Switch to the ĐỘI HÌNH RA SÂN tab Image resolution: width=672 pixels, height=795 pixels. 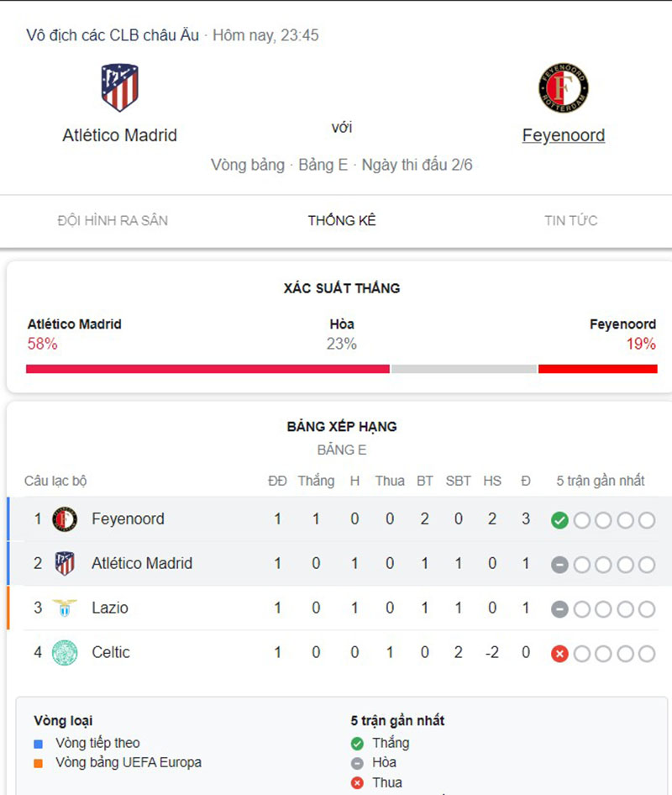coord(112,220)
